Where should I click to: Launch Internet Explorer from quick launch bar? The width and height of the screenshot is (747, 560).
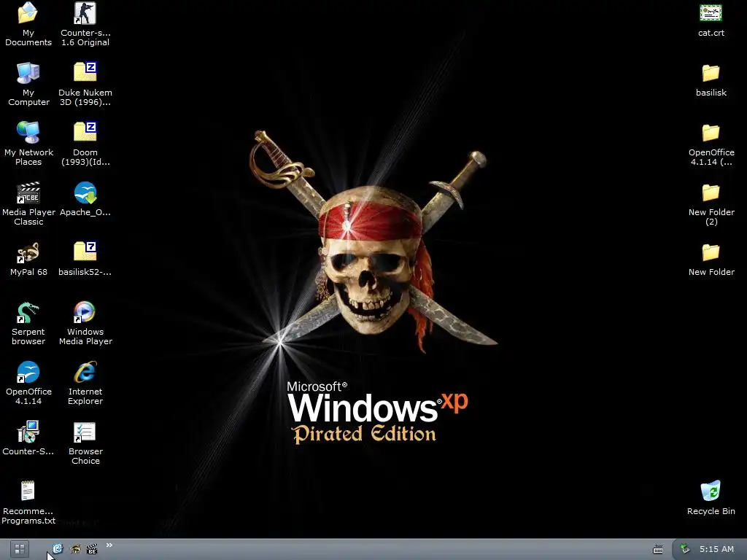point(58,549)
